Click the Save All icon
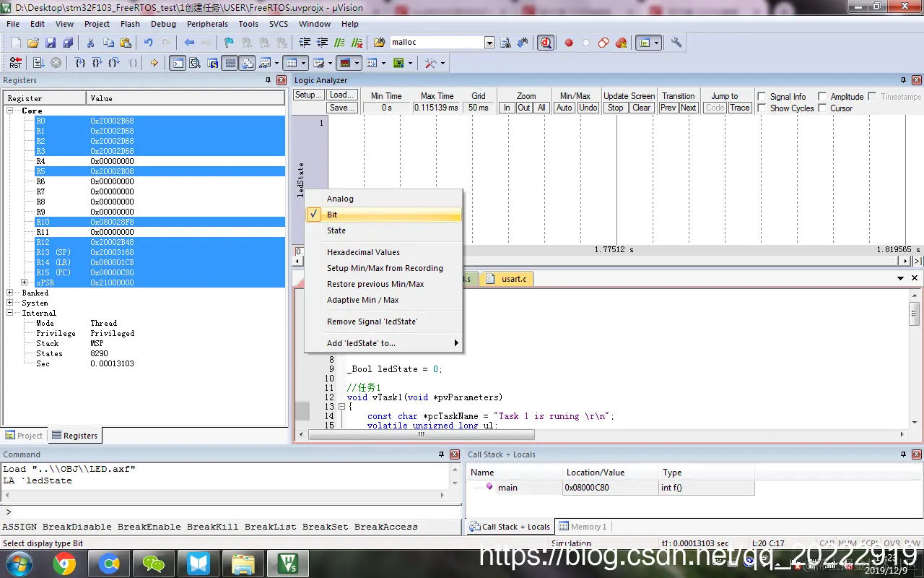 (67, 43)
